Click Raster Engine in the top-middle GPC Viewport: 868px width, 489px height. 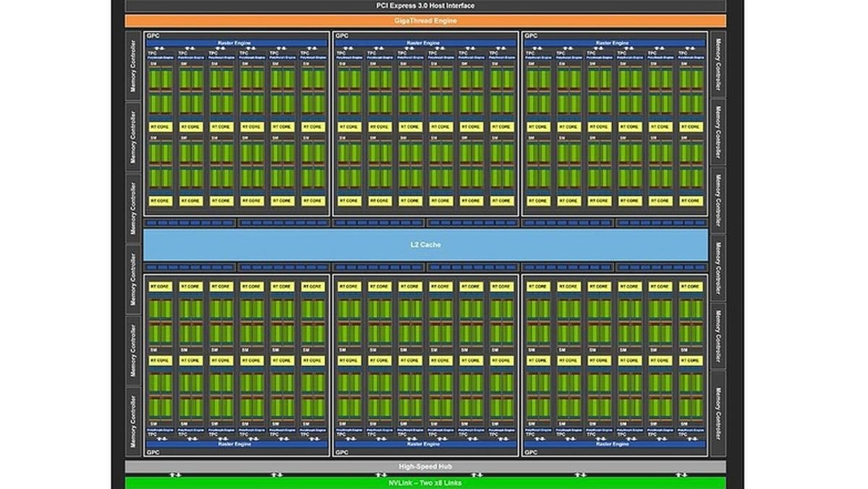pyautogui.click(x=425, y=43)
